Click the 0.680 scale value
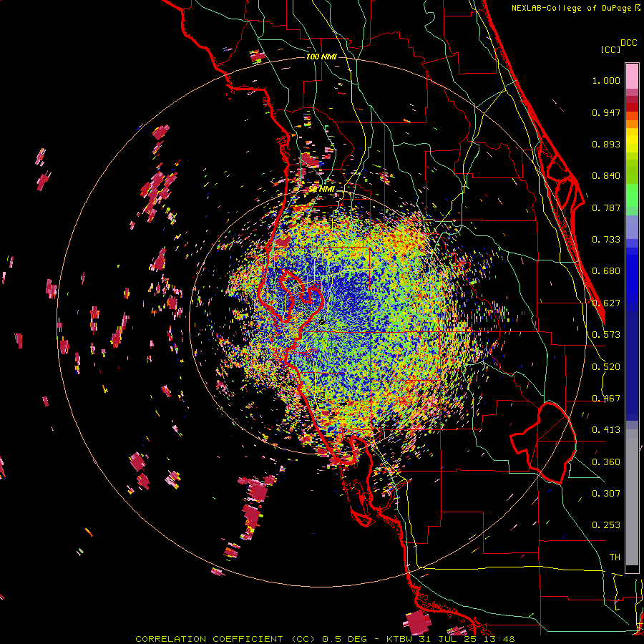This screenshot has width=644, height=644. coord(606,271)
